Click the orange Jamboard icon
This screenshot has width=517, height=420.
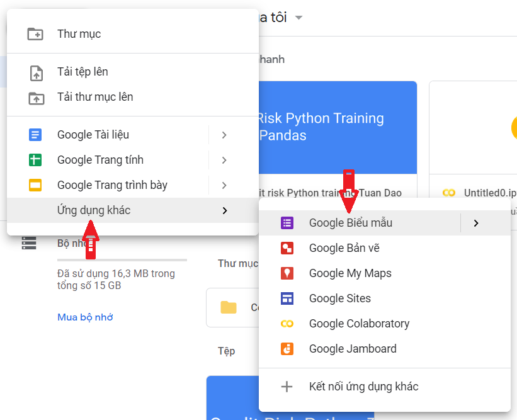pos(287,349)
